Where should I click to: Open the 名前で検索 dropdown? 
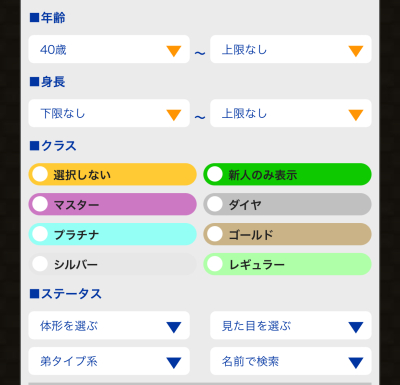(x=291, y=361)
